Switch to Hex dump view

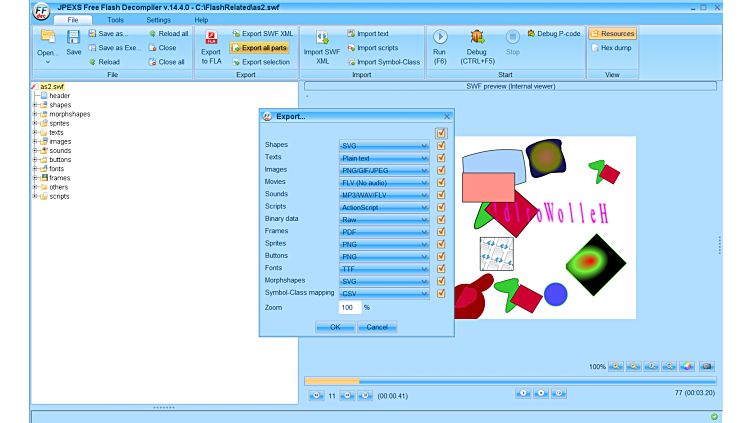pos(611,48)
